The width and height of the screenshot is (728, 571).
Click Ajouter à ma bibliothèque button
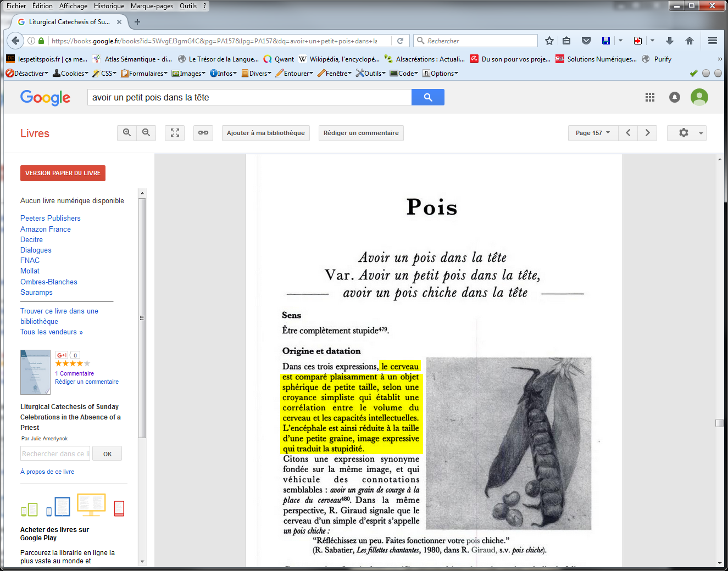(x=265, y=133)
